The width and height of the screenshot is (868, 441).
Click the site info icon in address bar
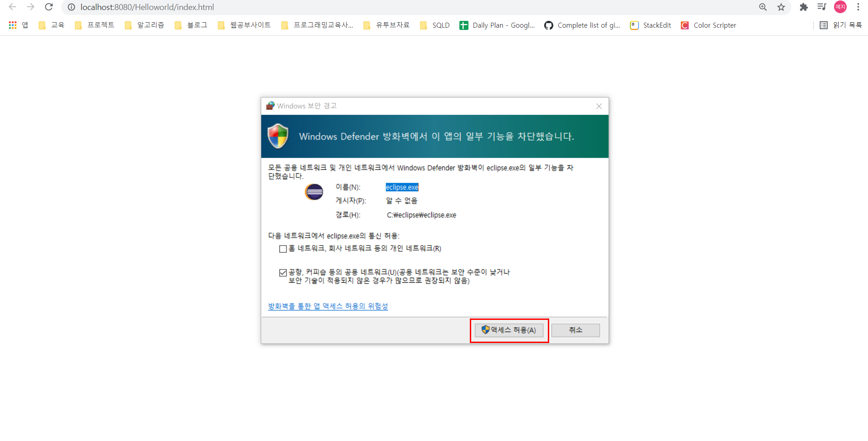(x=71, y=7)
